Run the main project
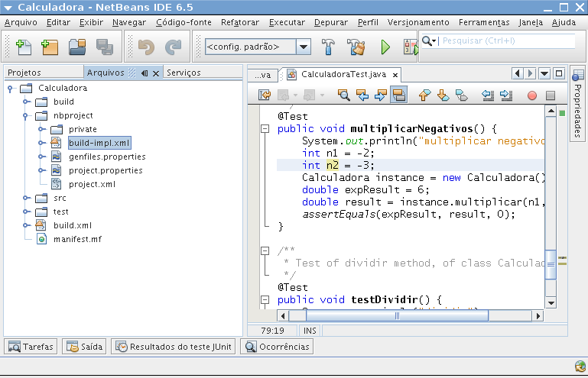This screenshot has height=378, width=588. click(385, 47)
